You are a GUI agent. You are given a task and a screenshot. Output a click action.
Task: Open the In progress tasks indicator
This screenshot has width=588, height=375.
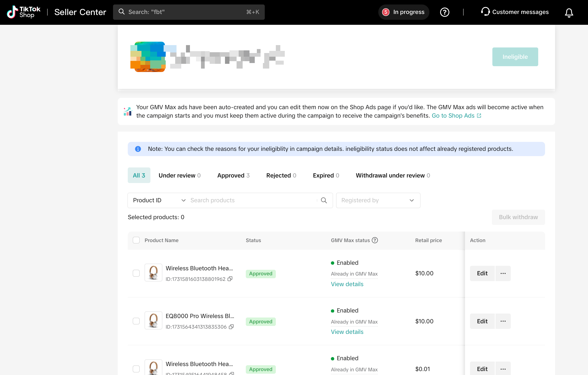pos(404,12)
